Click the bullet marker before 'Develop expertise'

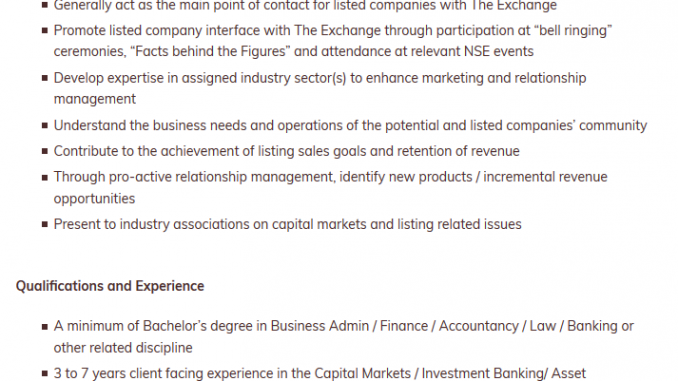(x=45, y=78)
